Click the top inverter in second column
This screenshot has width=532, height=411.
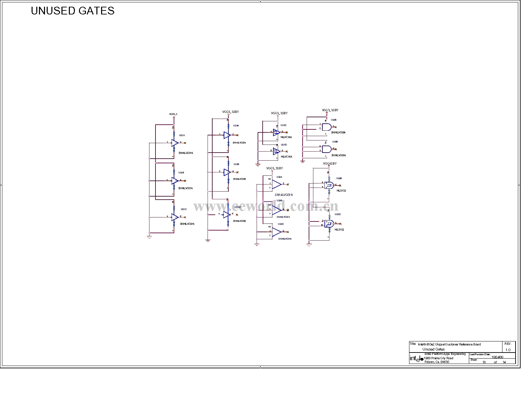[227, 135]
